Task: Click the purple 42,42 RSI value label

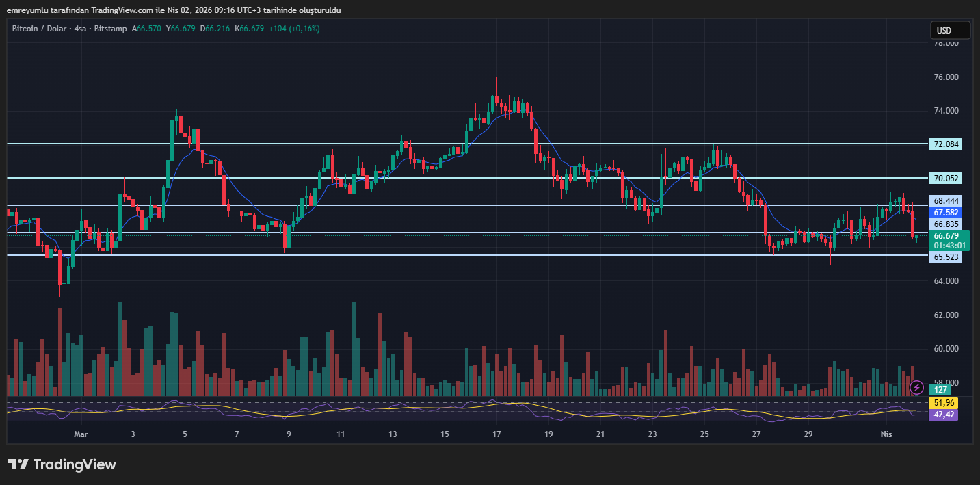Action: tap(944, 415)
